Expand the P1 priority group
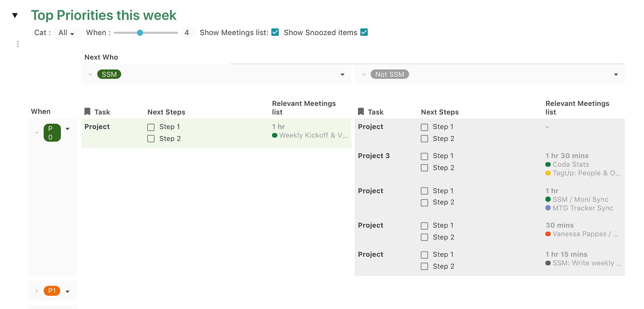The image size is (644, 309). pyautogui.click(x=37, y=291)
